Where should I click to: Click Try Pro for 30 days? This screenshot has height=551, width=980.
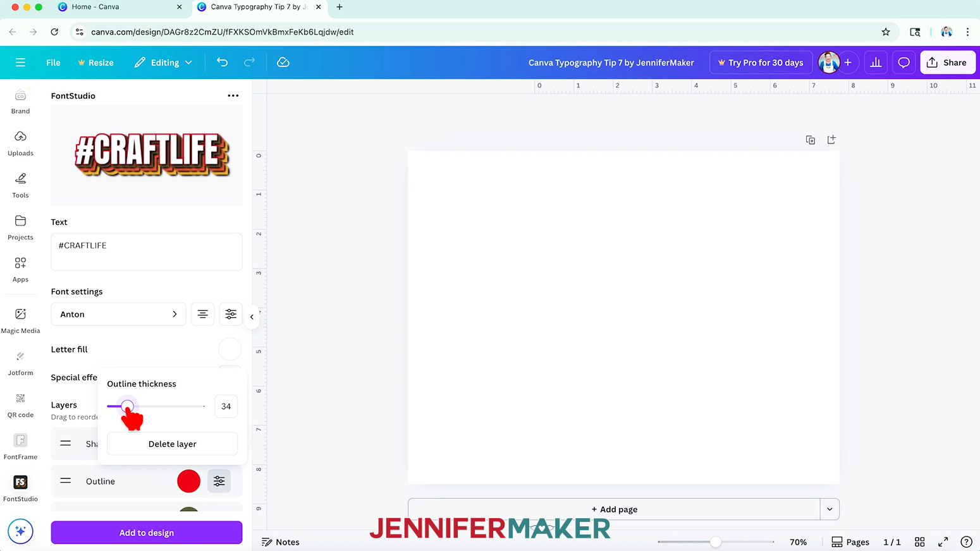point(761,63)
